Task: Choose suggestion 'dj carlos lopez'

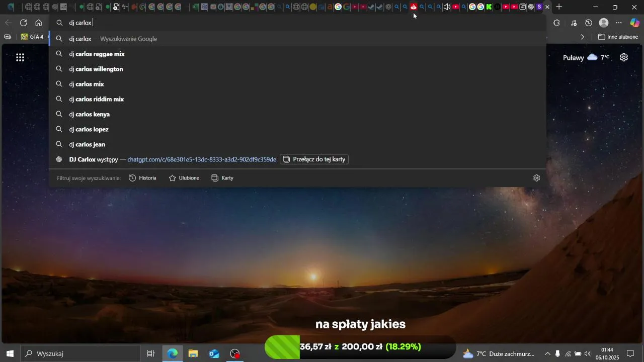Action: [298, 129]
